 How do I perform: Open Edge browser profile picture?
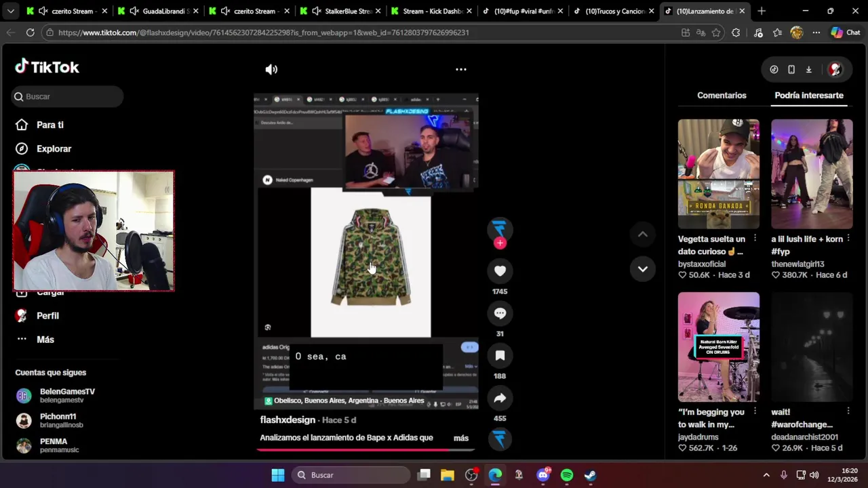tap(797, 33)
